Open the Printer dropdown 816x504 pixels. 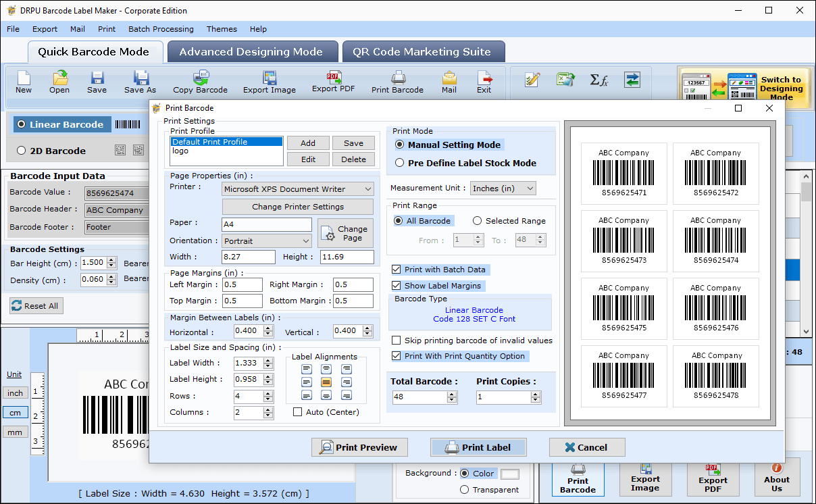(298, 189)
